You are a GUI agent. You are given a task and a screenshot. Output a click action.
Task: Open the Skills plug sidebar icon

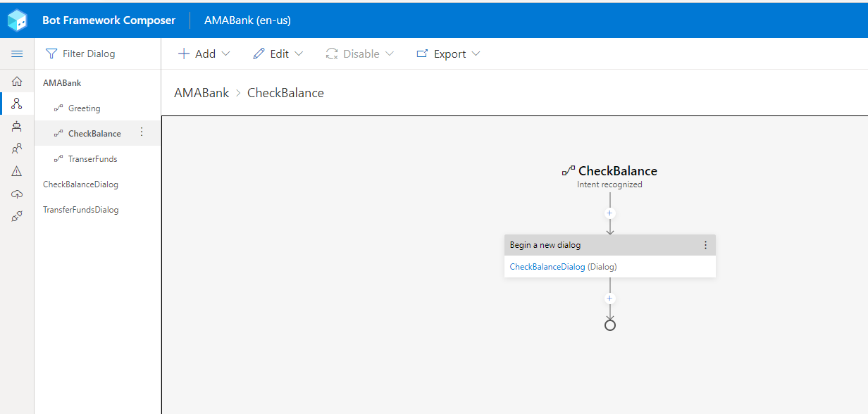(x=17, y=217)
